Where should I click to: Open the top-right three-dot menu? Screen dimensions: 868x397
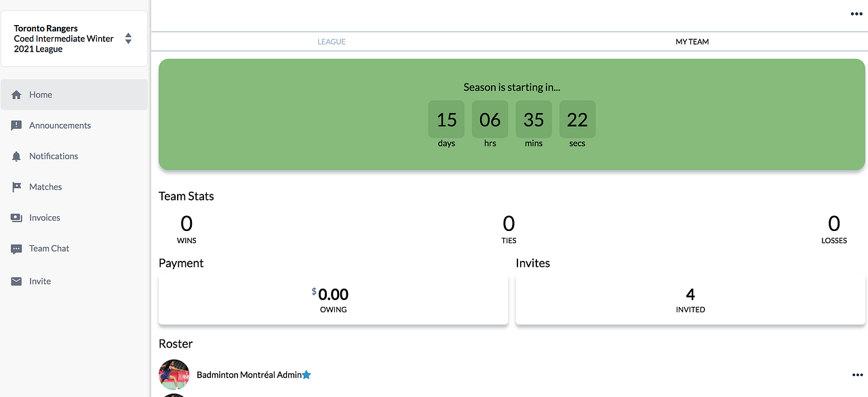[857, 14]
